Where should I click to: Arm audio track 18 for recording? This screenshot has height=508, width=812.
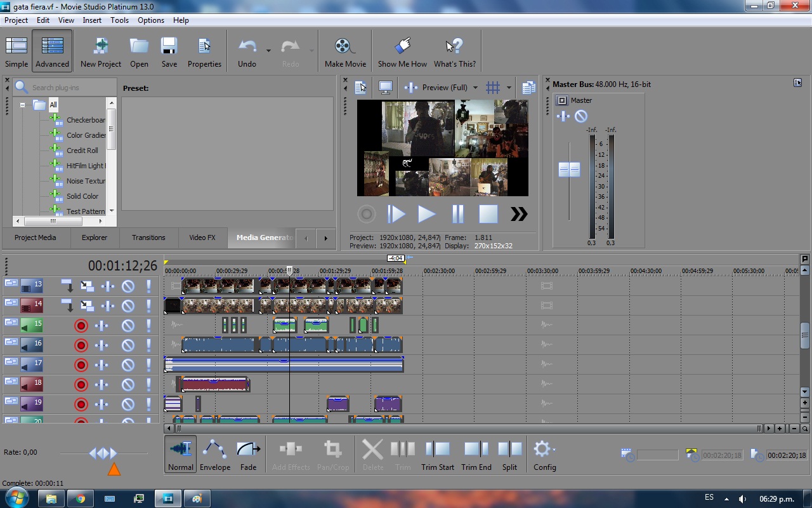point(81,385)
